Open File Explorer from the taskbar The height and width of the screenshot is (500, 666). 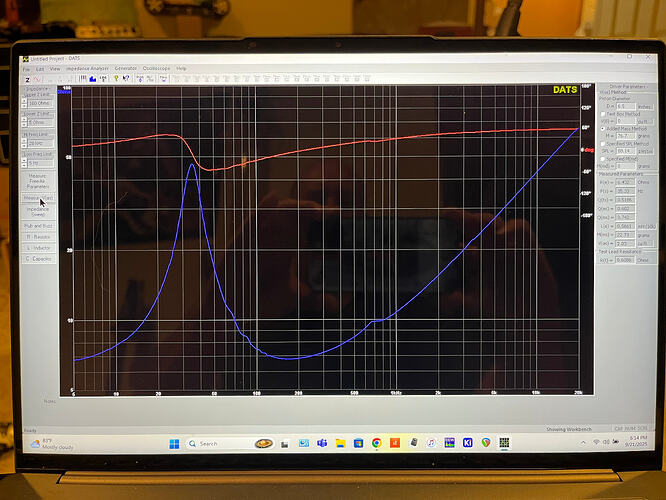(340, 444)
